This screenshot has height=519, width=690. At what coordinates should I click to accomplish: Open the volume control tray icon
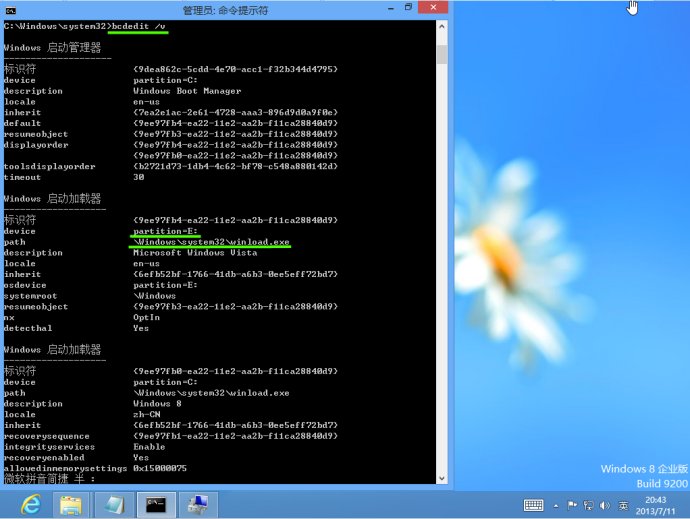point(605,505)
